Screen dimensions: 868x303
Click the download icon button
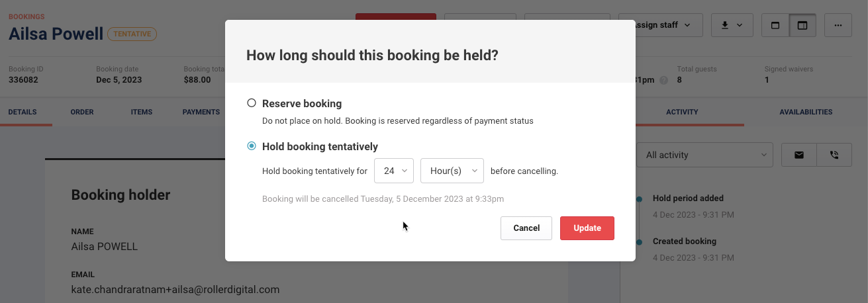click(x=732, y=25)
